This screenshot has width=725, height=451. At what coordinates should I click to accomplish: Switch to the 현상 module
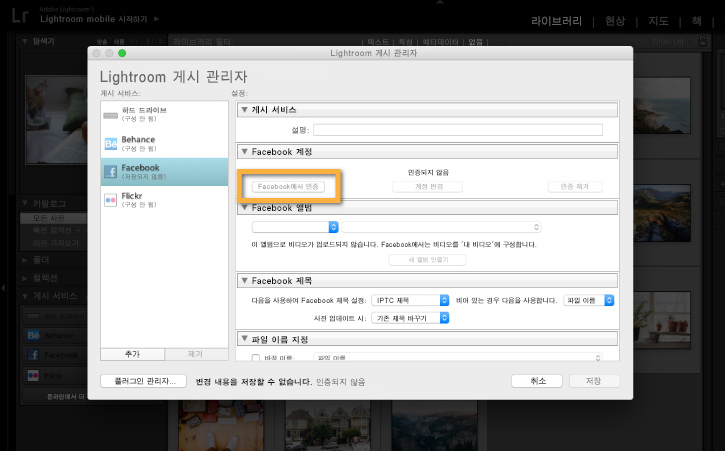pos(615,21)
